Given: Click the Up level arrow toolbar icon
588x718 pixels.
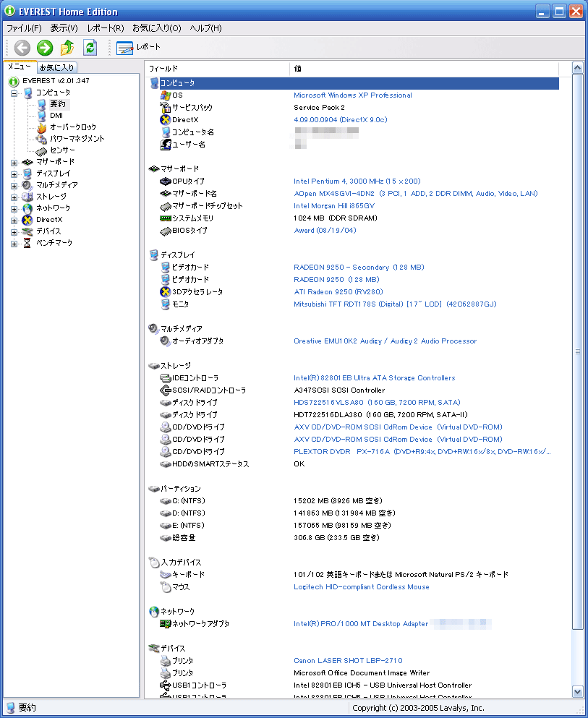Looking at the screenshot, I should click(x=67, y=47).
